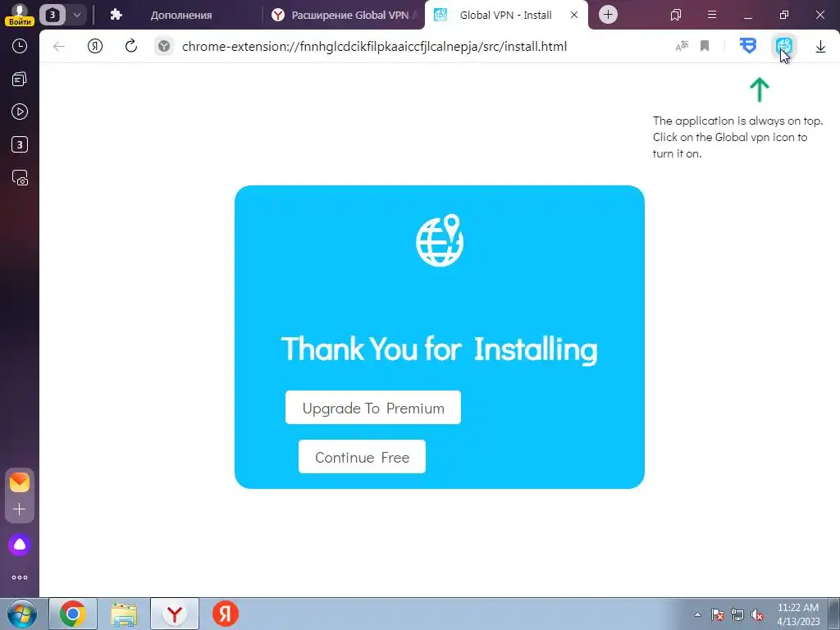Click the 'The application is always on top' text

point(737,121)
